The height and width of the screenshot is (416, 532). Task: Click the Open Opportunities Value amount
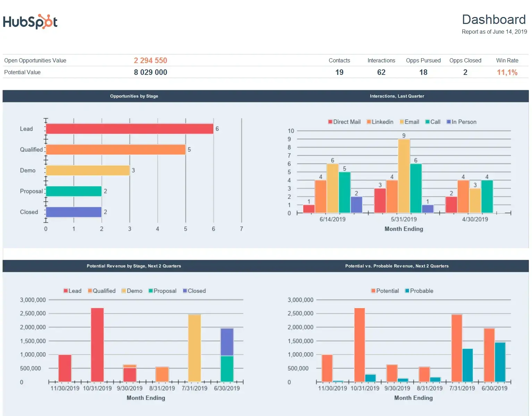point(151,60)
